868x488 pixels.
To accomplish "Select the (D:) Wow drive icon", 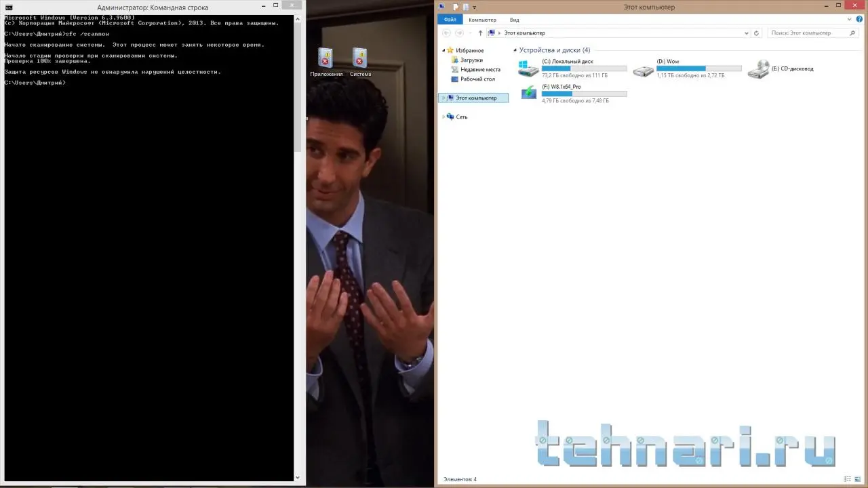I will coord(643,70).
